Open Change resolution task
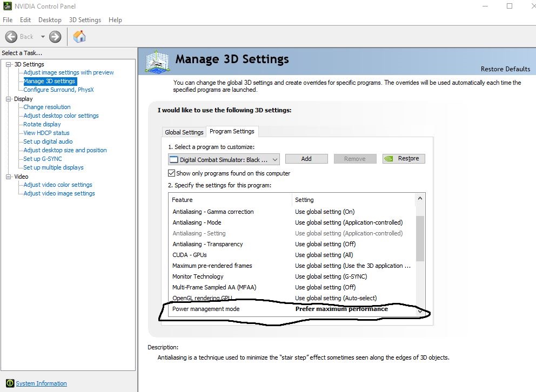Viewport: 536px width, 392px height. pos(47,107)
